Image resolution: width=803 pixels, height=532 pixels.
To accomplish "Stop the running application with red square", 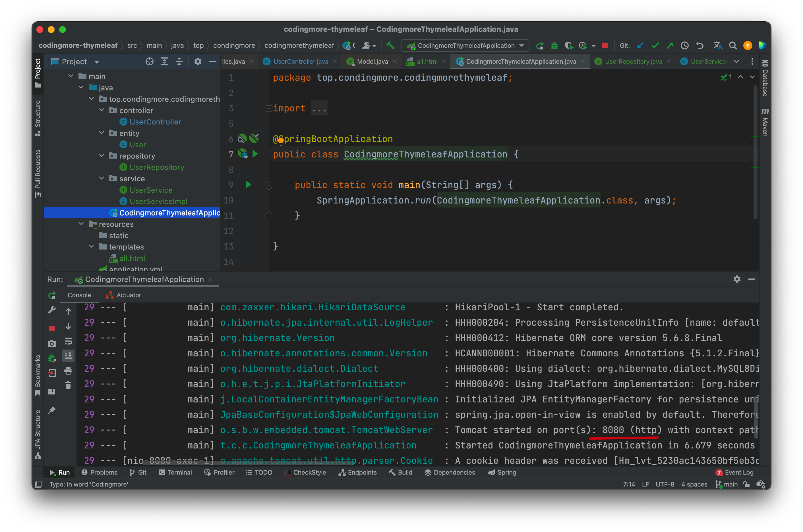I will pyautogui.click(x=605, y=45).
